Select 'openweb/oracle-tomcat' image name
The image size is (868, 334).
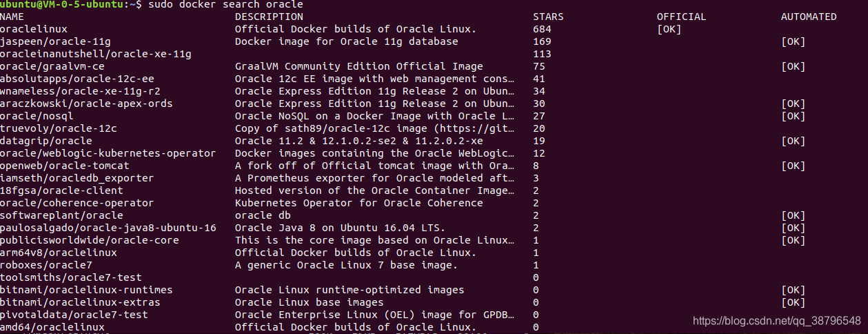65,166
